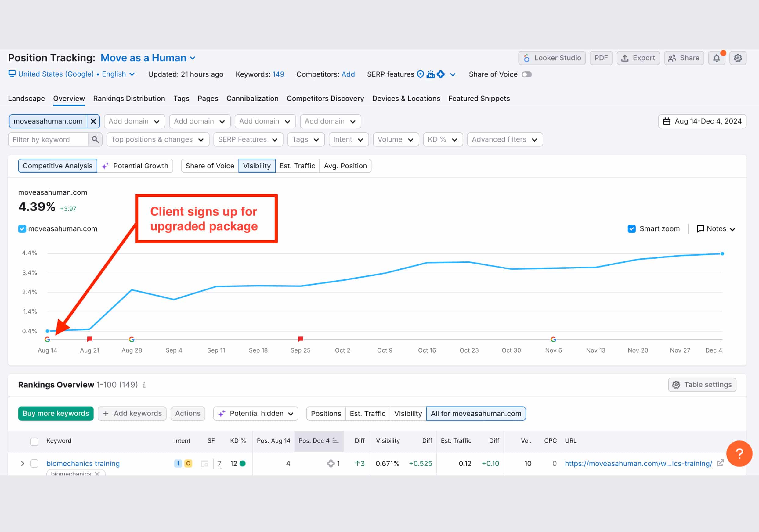Click the Export button

click(x=638, y=58)
